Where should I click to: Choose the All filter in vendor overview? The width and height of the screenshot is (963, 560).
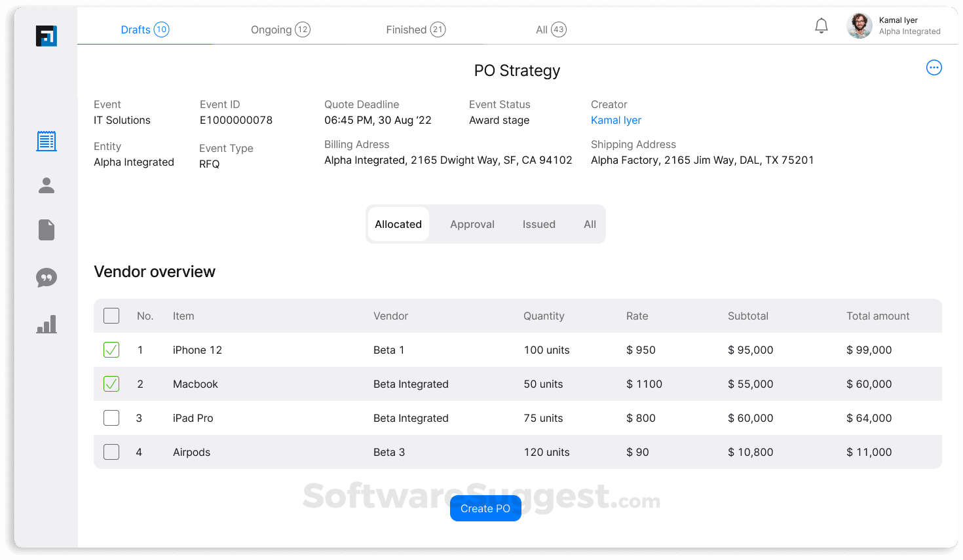pyautogui.click(x=589, y=224)
